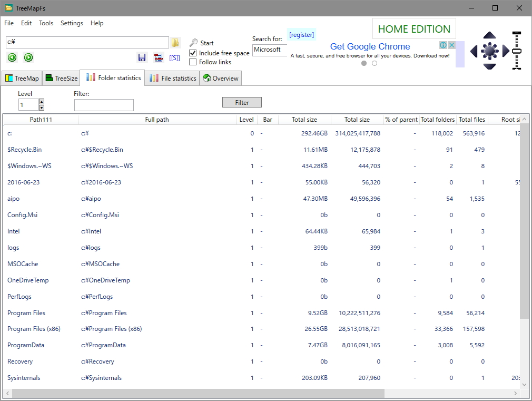The width and height of the screenshot is (532, 401).
Task: Switch to the File statistics tab
Action: click(x=172, y=78)
